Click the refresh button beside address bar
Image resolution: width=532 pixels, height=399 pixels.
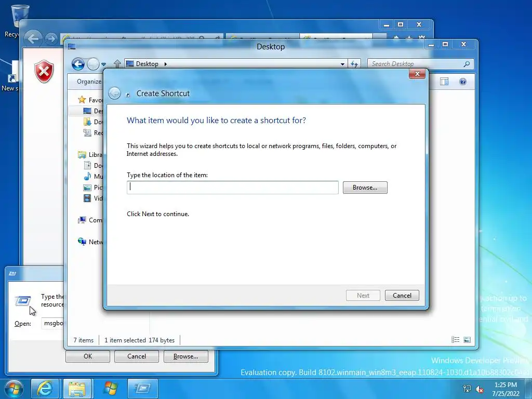tap(354, 64)
